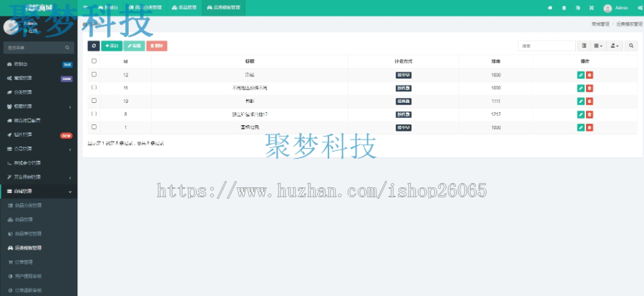Open 控制台 in the sidebar
Screen dimensions: 644x296
coord(39,64)
